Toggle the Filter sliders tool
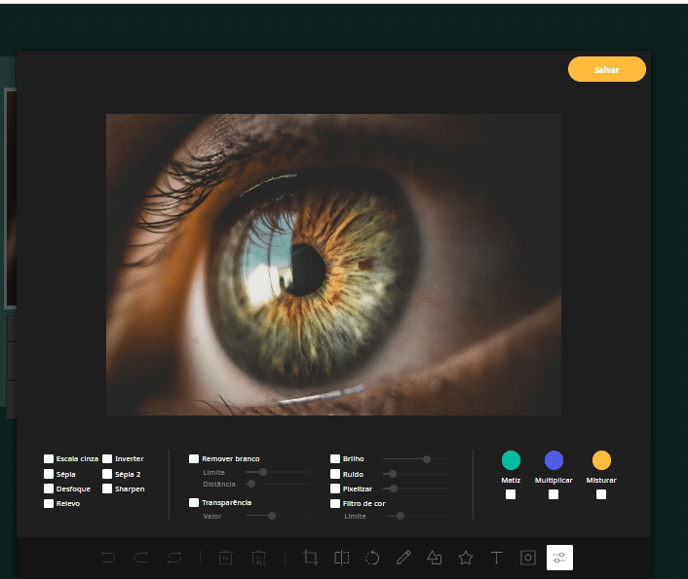Image resolution: width=688 pixels, height=579 pixels. click(559, 558)
